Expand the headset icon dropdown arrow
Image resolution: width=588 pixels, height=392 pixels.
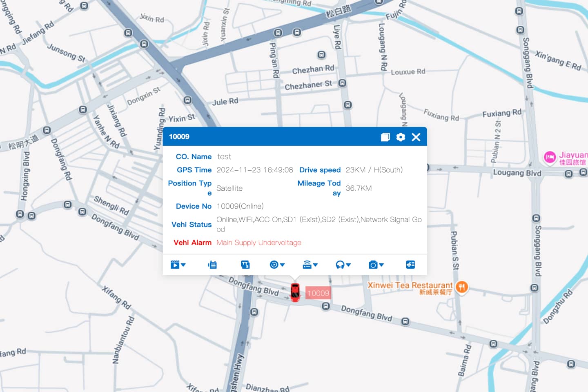[x=348, y=265]
